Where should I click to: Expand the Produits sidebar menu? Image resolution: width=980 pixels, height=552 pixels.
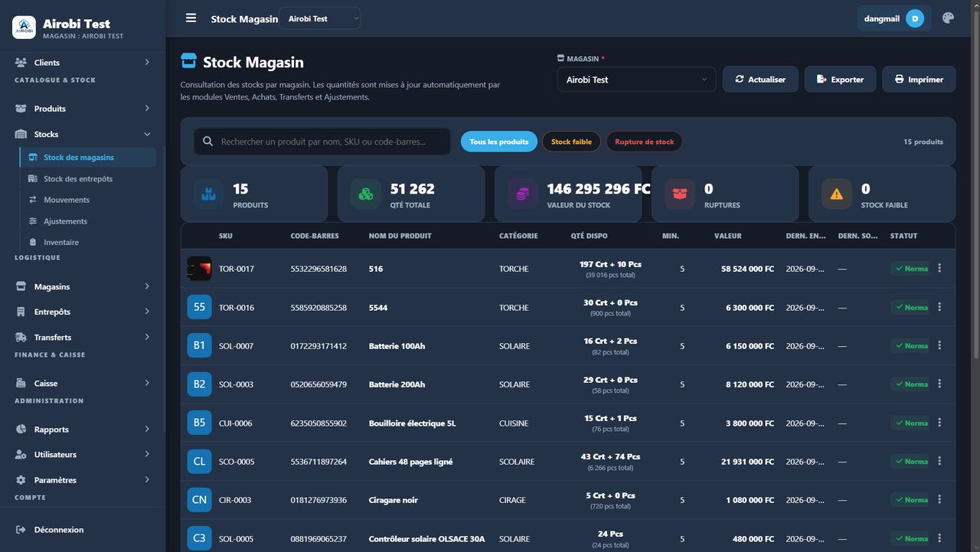(83, 109)
